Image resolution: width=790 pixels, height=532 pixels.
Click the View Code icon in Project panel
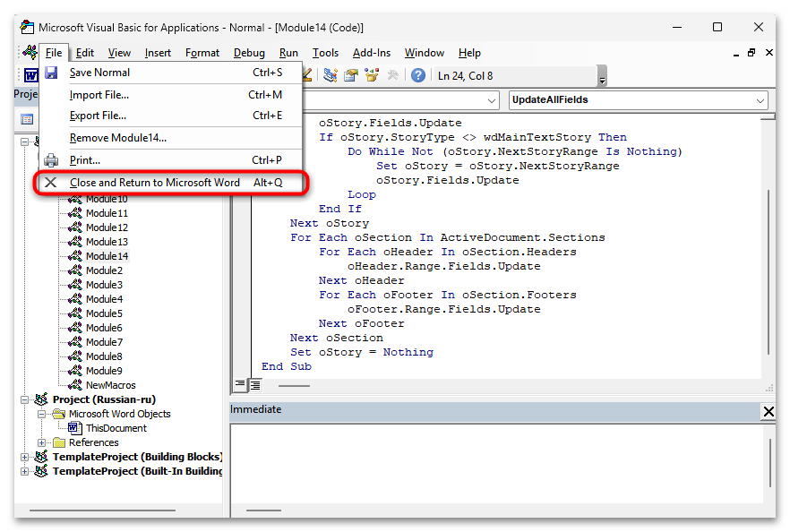pyautogui.click(x=27, y=119)
